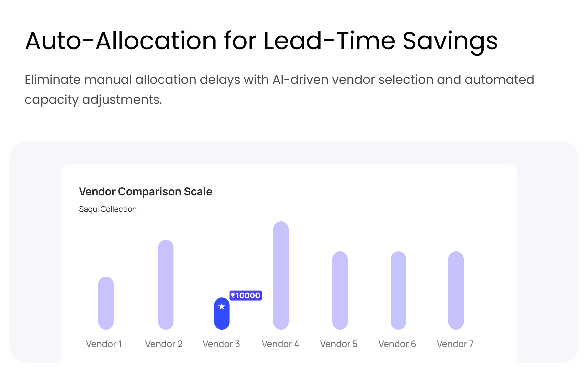Click the Saqui Collection subtitle

pyautogui.click(x=108, y=209)
